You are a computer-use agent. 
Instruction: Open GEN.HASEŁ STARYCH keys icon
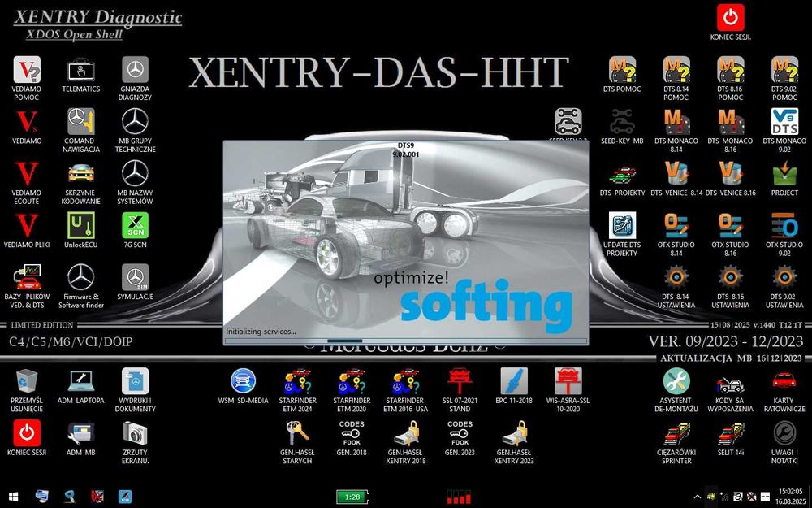(297, 433)
